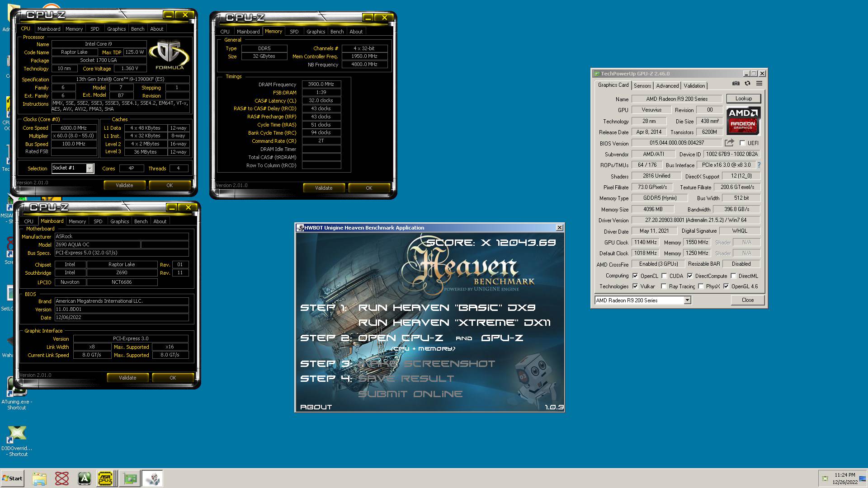Open the D3DOverrider desktop shortcut
Screen dimensions: 868x488
(x=16, y=441)
